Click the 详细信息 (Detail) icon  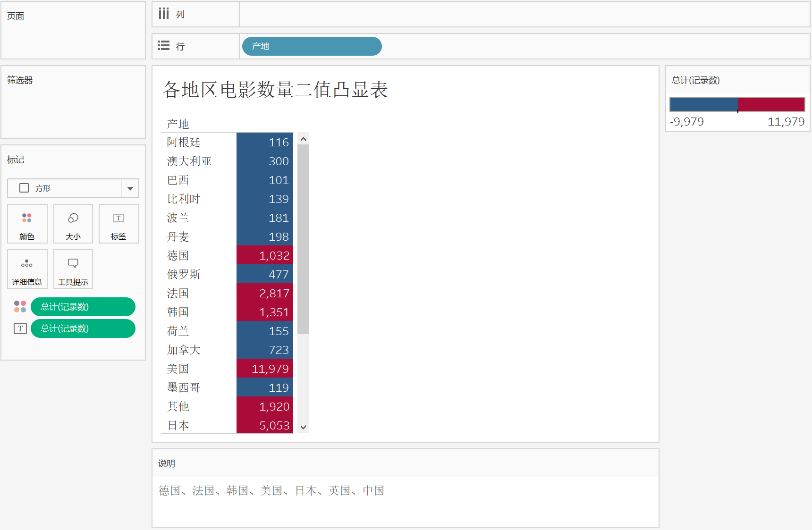click(x=27, y=269)
